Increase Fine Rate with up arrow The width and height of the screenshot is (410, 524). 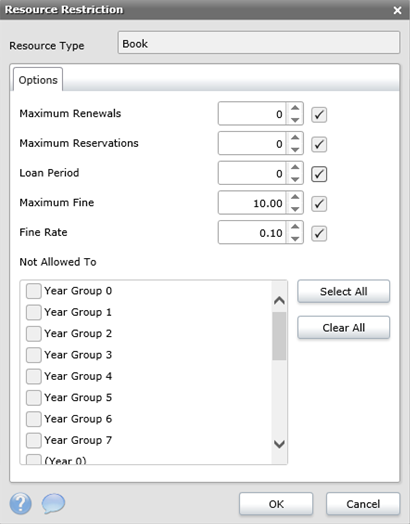pyautogui.click(x=295, y=227)
